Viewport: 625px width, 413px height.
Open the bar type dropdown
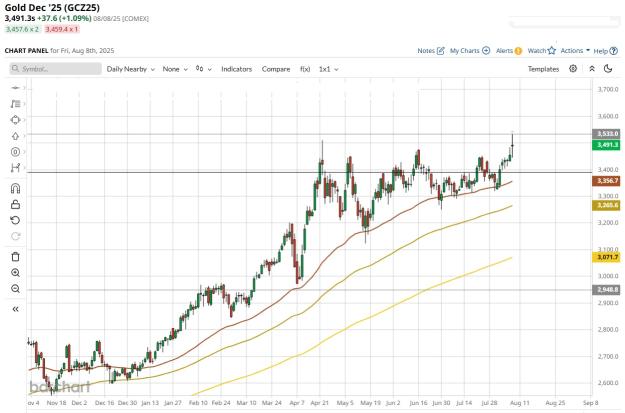pos(203,69)
